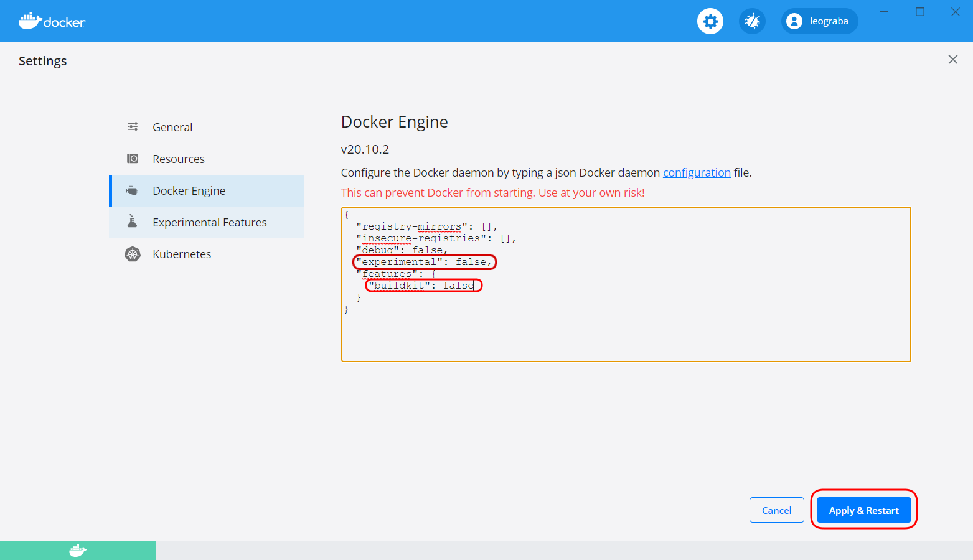Click the Docker Engine whale icon
Image resolution: width=973 pixels, height=560 pixels.
133,190
